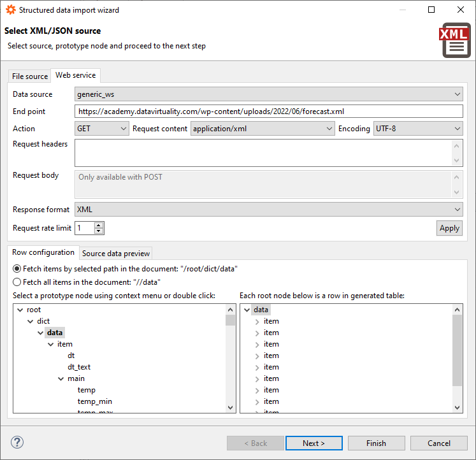The height and width of the screenshot is (460, 476).
Task: Decrement the Request rate limit spinner
Action: pyautogui.click(x=99, y=231)
